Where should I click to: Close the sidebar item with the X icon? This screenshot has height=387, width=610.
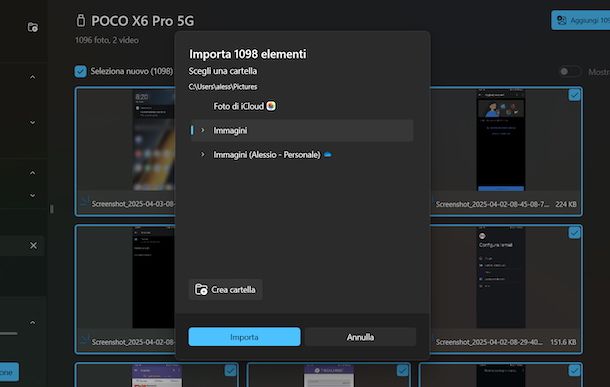pos(33,246)
